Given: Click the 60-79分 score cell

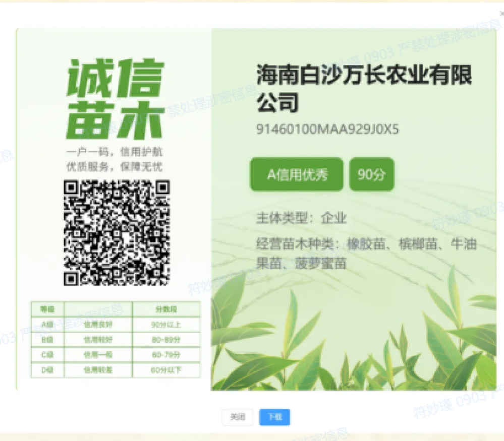Looking at the screenshot, I should (166, 355).
